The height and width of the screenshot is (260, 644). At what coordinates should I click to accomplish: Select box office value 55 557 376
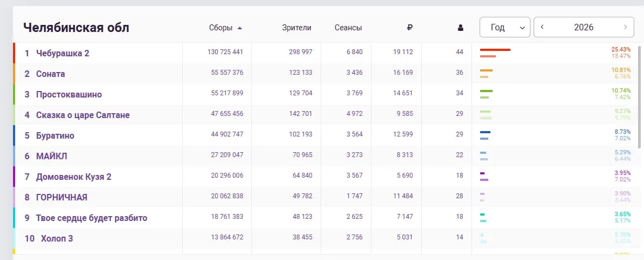(227, 73)
